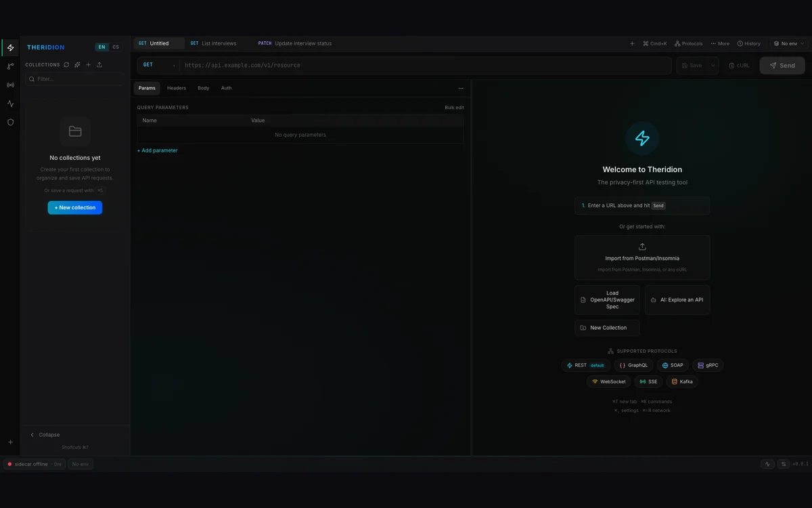Click the upload import icon beside Collections
812x508 pixels.
(x=99, y=65)
